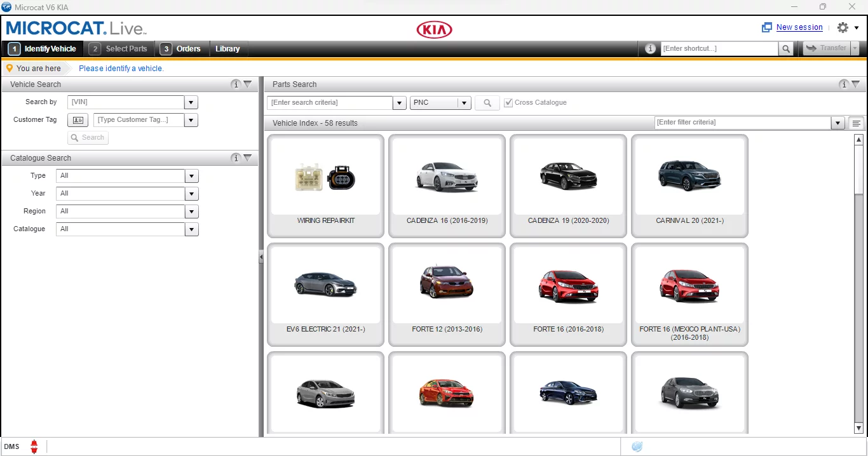The height and width of the screenshot is (456, 868).
Task: Click the DMS hydrant icon in status bar
Action: click(34, 446)
